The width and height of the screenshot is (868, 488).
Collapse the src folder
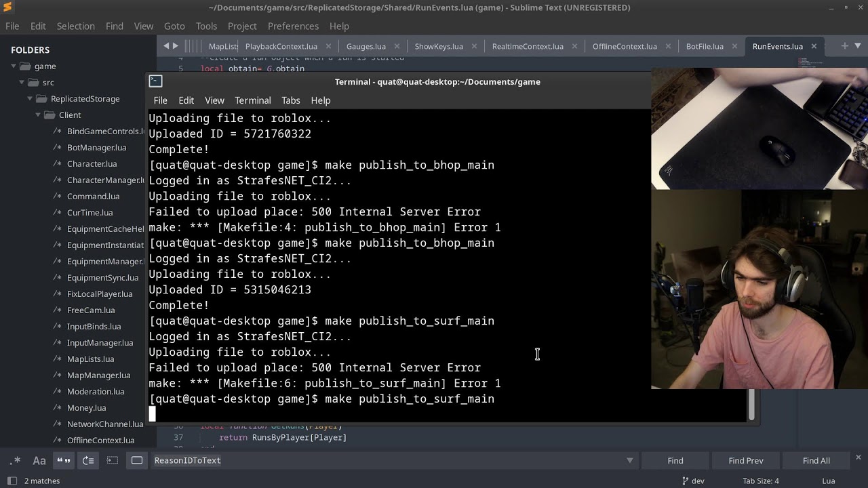(x=21, y=82)
